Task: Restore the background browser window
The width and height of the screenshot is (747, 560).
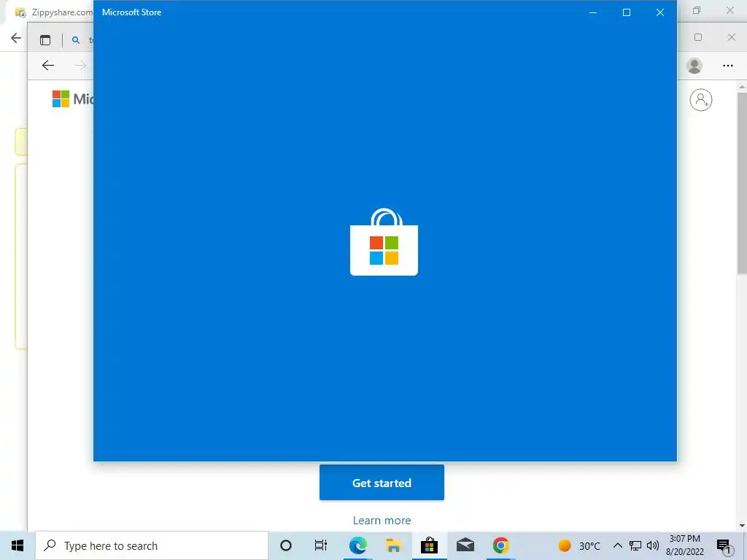Action: [697, 10]
